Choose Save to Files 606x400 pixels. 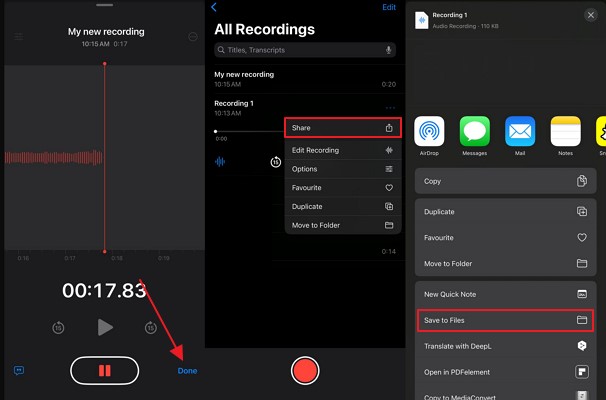click(x=506, y=320)
